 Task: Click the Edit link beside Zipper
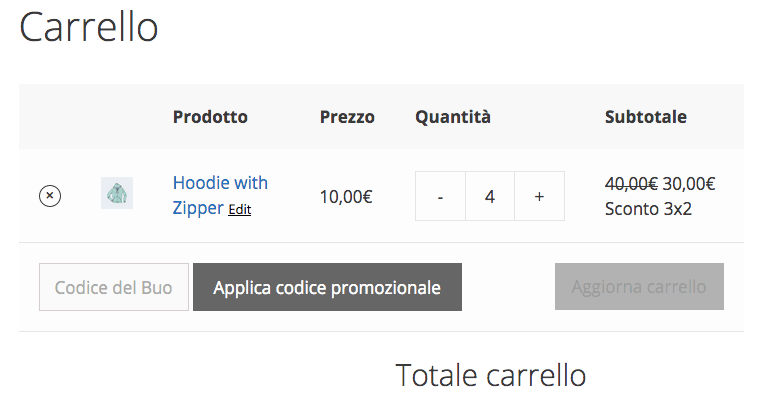239,210
